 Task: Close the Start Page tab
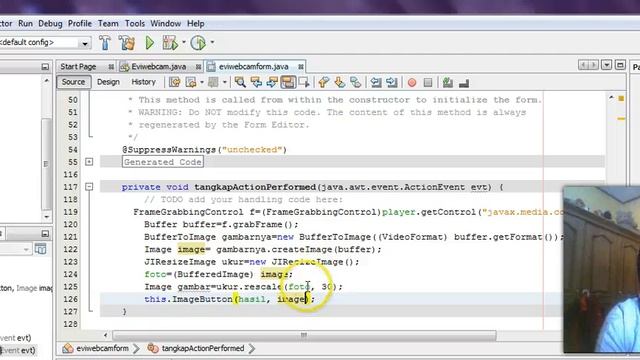point(111,67)
